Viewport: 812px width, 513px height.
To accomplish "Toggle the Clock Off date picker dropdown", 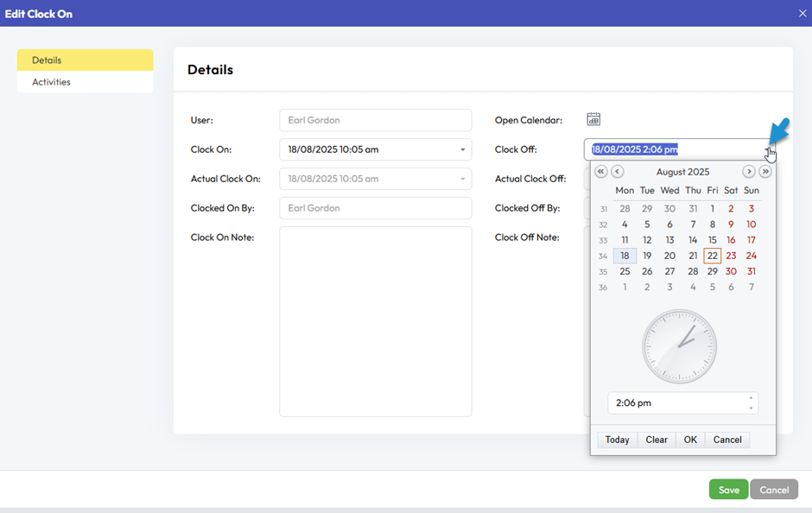I will click(x=769, y=150).
